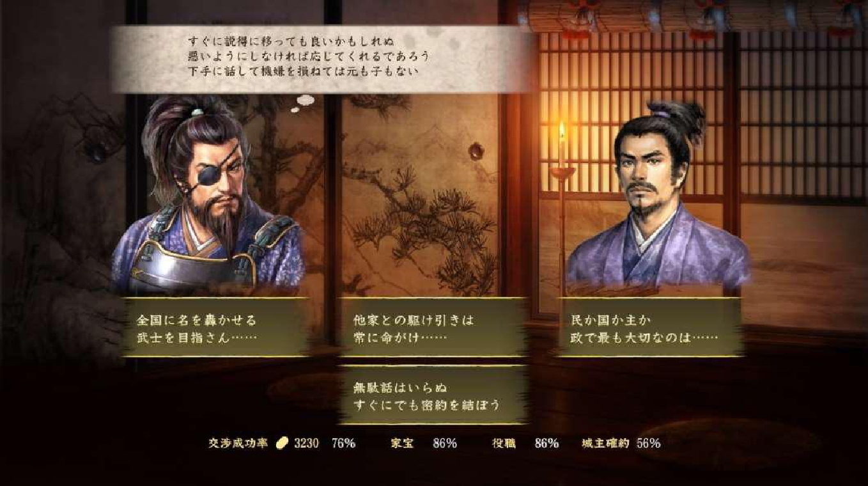Click the 3230 gold amount
This screenshot has height=486, width=868.
tap(306, 443)
